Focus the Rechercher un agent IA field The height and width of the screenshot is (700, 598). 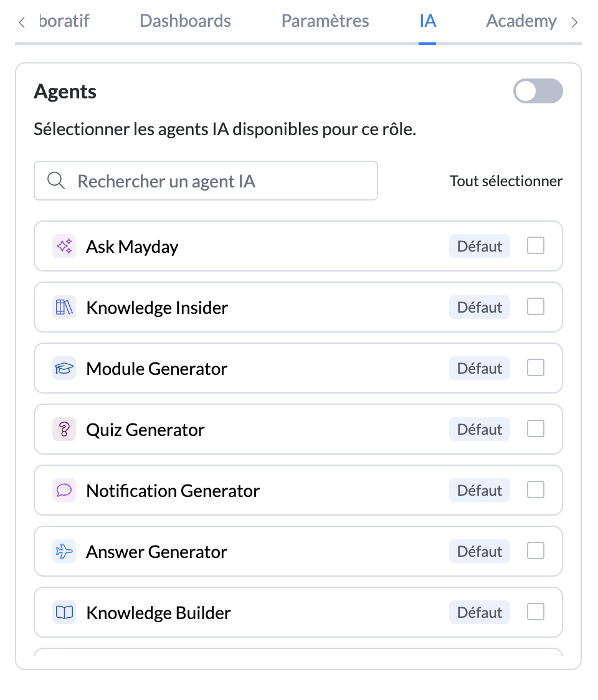point(218,181)
